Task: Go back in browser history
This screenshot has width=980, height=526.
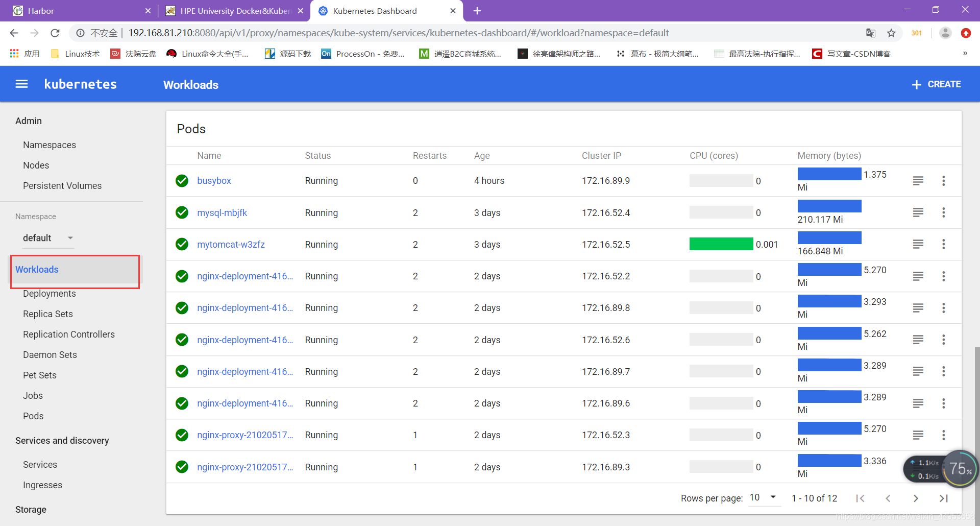Action: (14, 33)
